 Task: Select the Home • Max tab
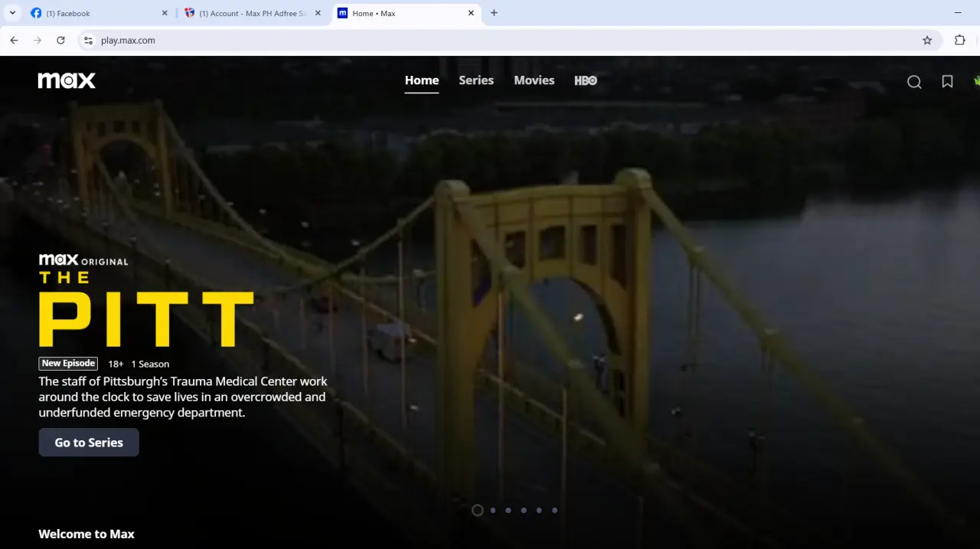tap(406, 13)
